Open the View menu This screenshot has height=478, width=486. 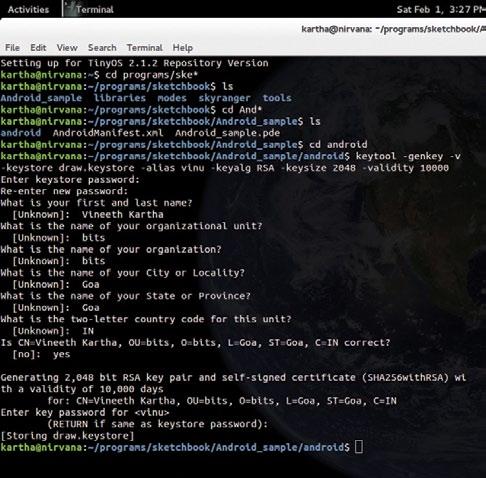coord(67,48)
